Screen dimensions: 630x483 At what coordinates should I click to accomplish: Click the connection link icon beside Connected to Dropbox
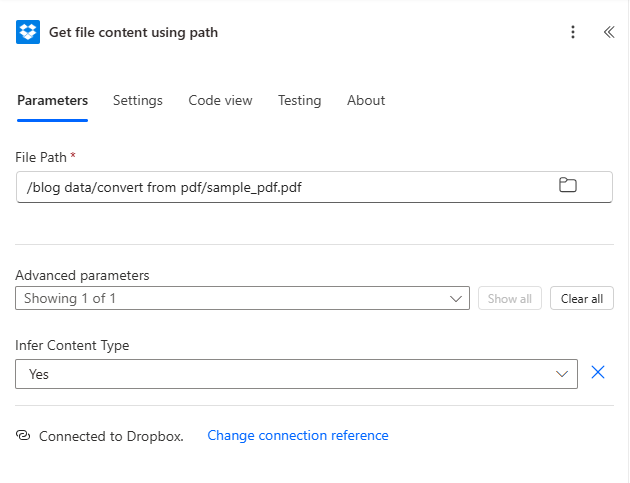point(24,436)
